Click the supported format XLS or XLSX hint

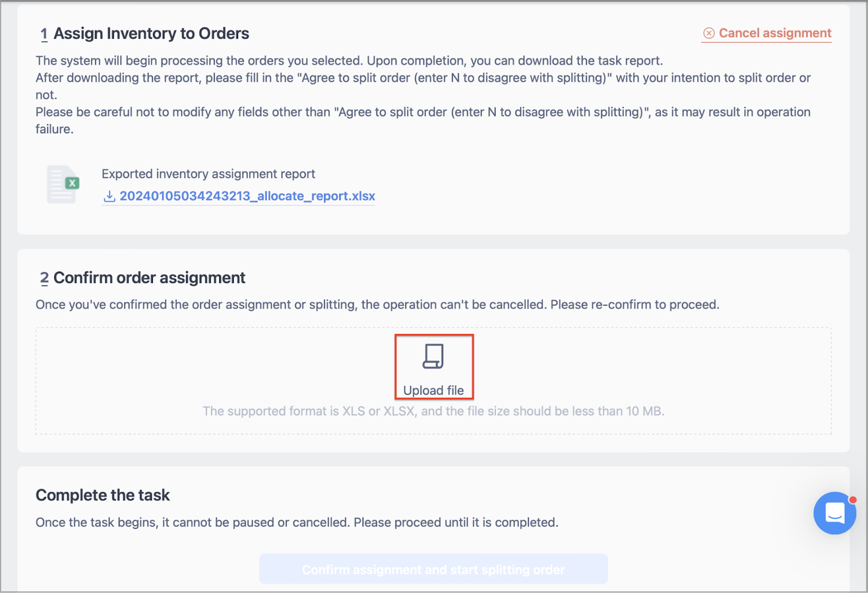[433, 411]
